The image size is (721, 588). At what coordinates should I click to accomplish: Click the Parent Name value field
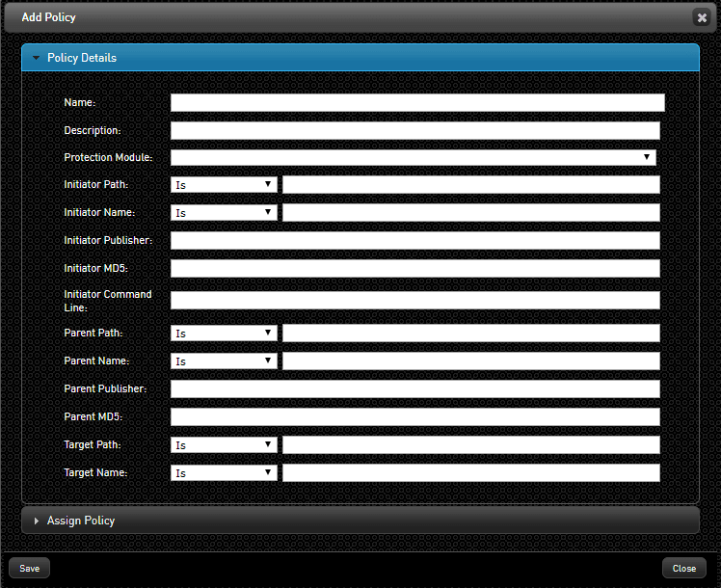(x=470, y=361)
